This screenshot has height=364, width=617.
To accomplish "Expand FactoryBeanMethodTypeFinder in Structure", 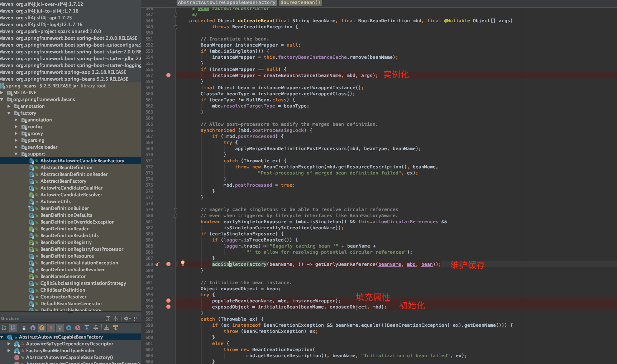I will 9,350.
